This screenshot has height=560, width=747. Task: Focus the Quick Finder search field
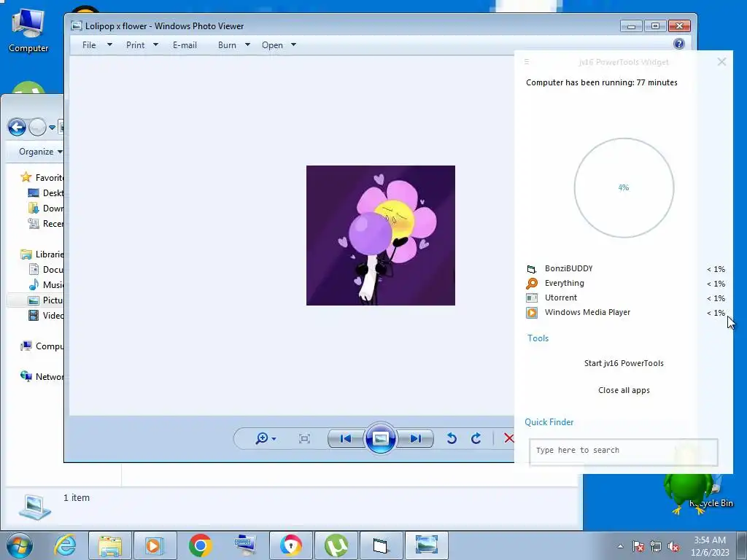pos(623,451)
